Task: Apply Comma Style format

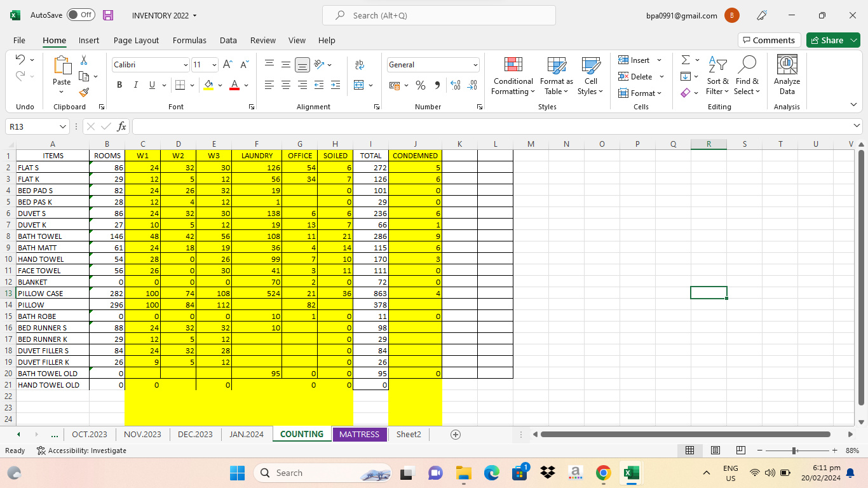Action: click(x=437, y=85)
